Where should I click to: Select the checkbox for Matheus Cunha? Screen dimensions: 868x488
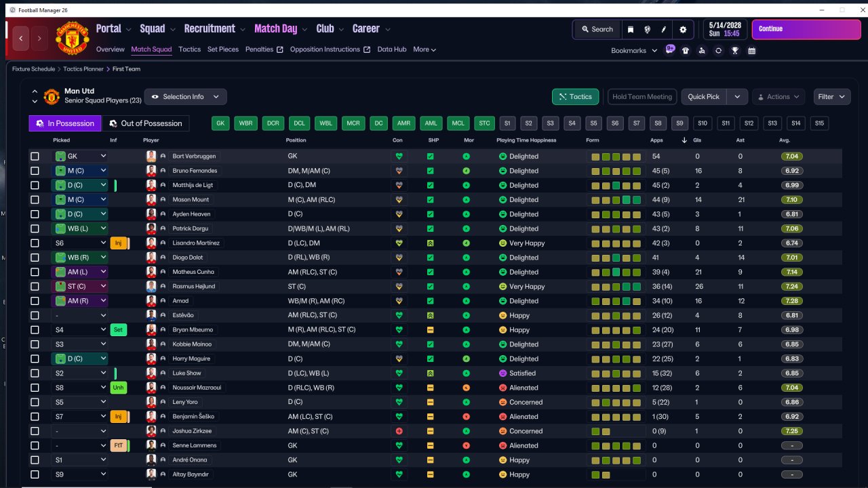click(x=35, y=272)
